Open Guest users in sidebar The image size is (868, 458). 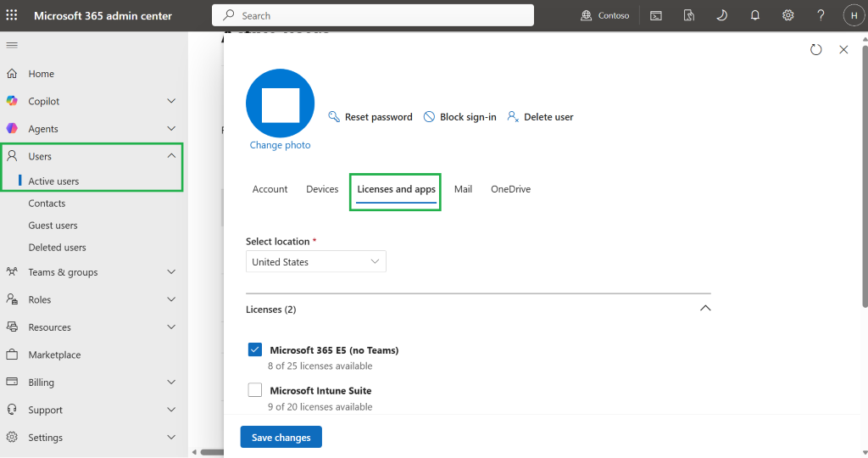[53, 226]
